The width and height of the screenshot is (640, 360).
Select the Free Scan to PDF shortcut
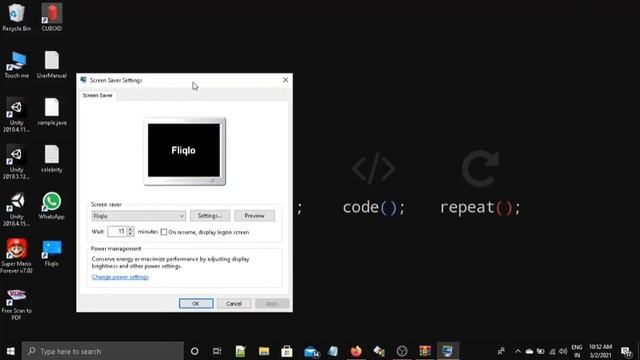click(16, 304)
